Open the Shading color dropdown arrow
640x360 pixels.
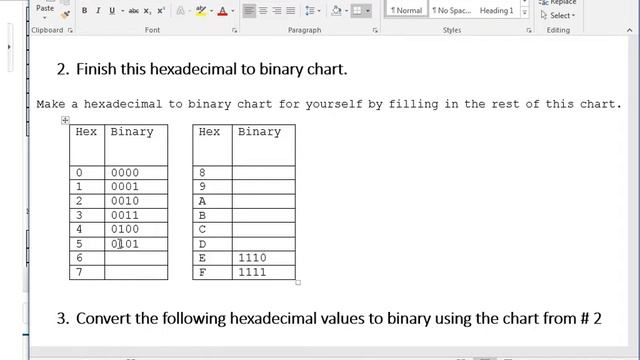[x=347, y=11]
